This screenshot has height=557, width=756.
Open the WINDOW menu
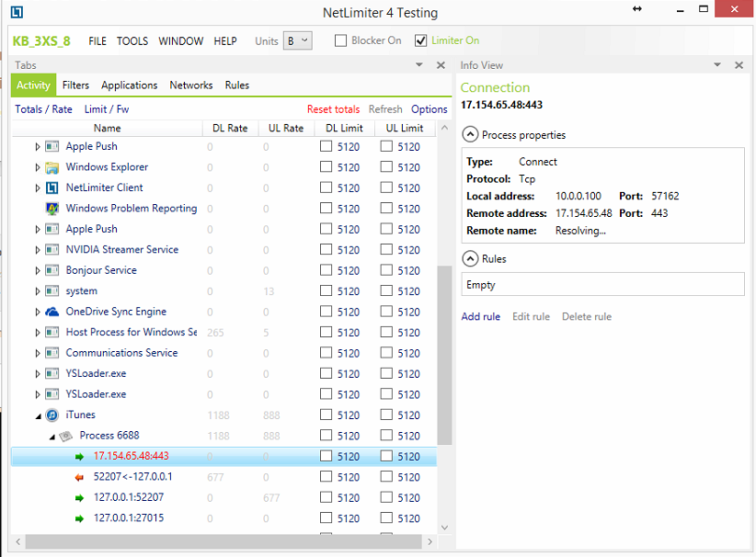(181, 41)
